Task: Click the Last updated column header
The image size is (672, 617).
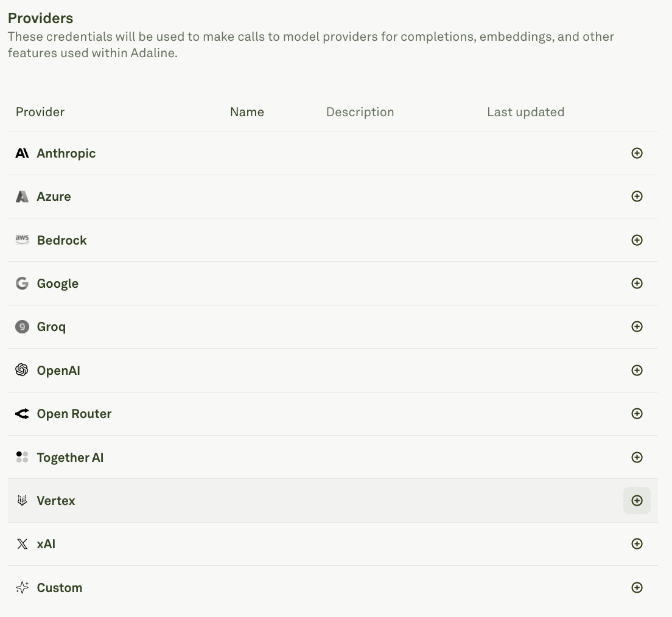Action: pos(525,112)
